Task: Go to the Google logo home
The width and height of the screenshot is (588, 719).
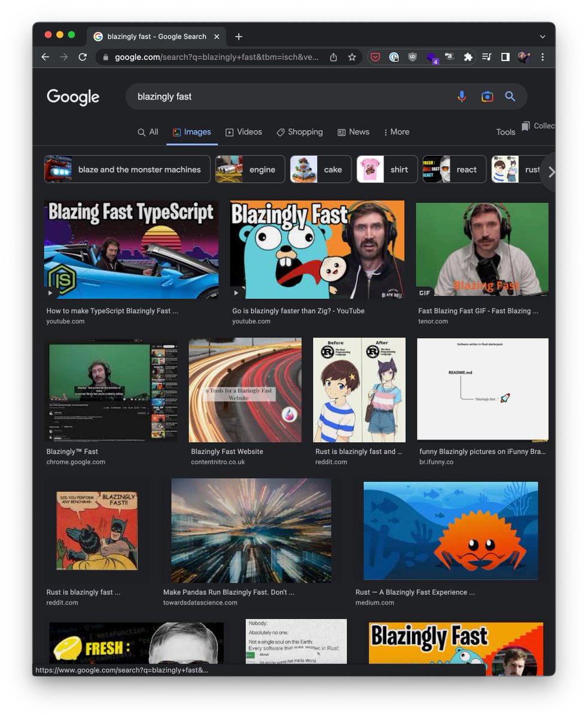Action: point(73,97)
